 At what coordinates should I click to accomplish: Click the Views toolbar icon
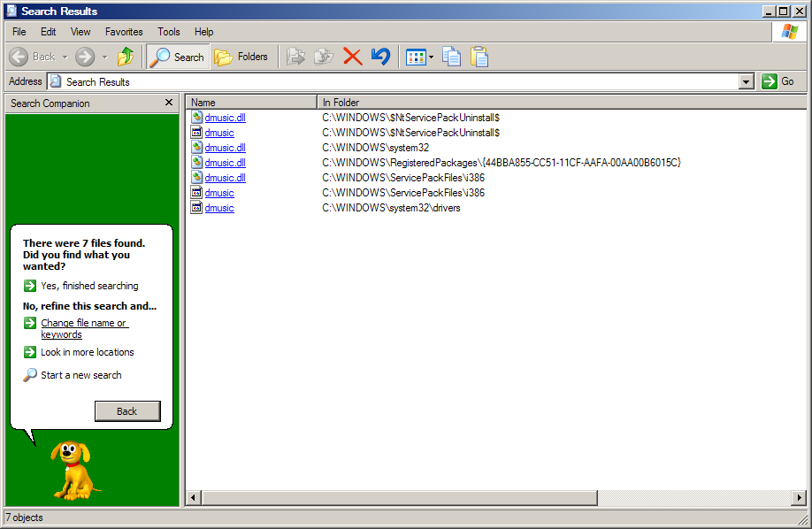tap(416, 57)
